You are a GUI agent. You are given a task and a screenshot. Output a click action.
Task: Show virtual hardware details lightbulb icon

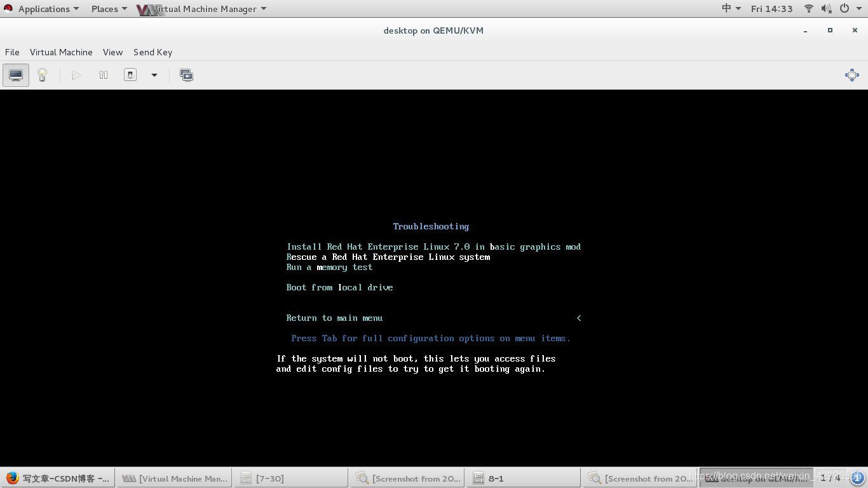point(43,75)
